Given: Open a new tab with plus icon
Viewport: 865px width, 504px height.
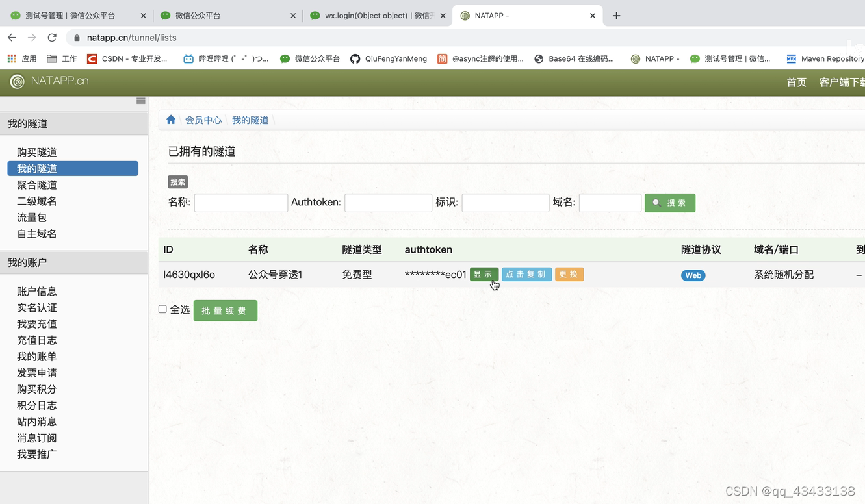Looking at the screenshot, I should pyautogui.click(x=616, y=16).
